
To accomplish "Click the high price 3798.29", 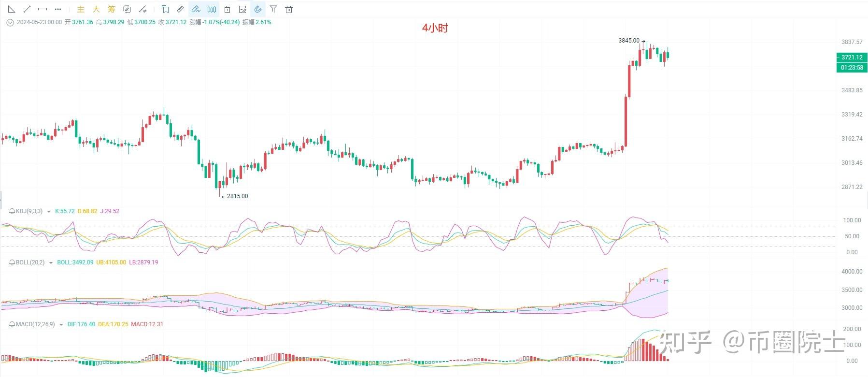I will 114,22.
